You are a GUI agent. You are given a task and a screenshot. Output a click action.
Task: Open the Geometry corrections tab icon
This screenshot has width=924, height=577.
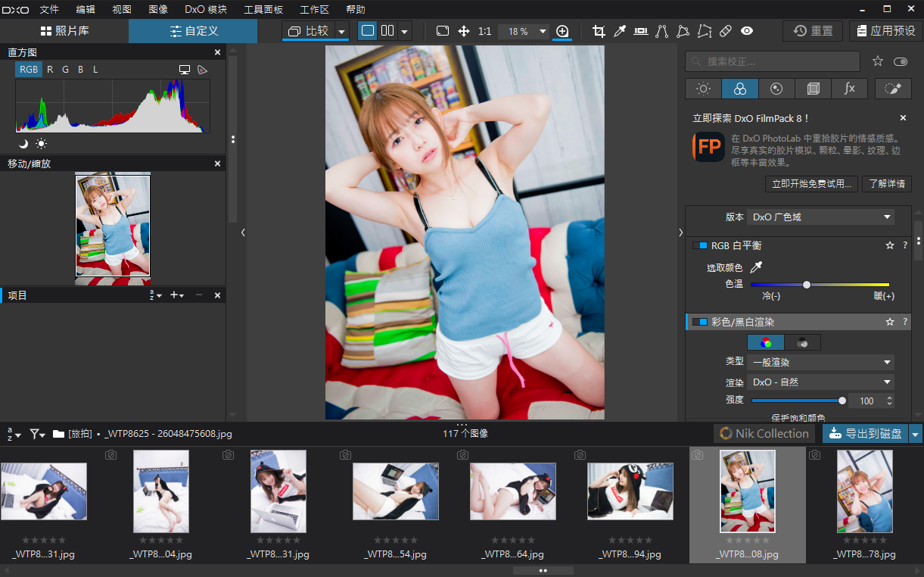[814, 89]
